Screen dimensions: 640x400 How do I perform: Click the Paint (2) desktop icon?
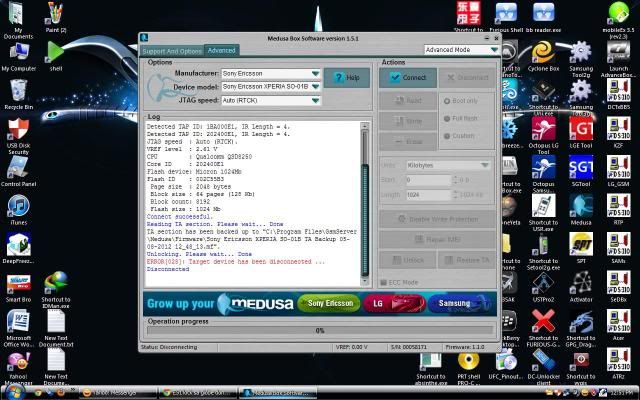point(56,17)
